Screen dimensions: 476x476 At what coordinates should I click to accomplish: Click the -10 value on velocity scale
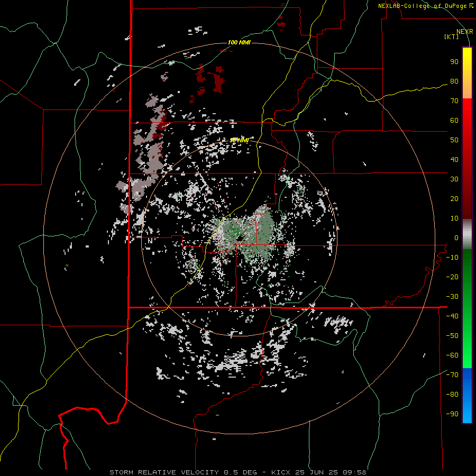coord(452,258)
